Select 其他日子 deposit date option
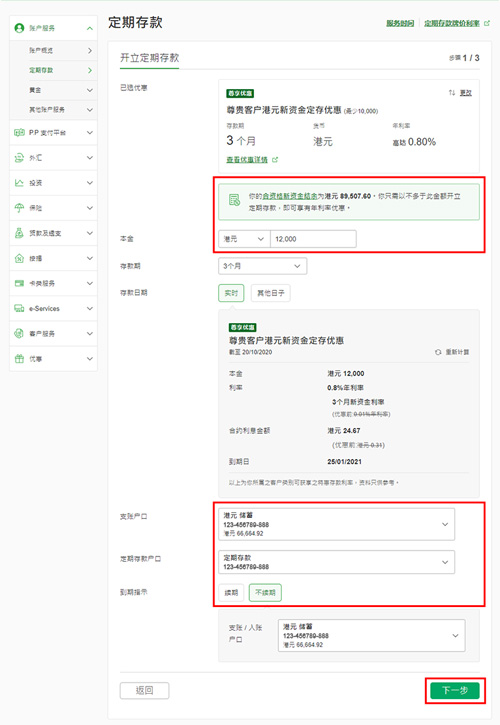The image size is (500, 725). (x=271, y=293)
